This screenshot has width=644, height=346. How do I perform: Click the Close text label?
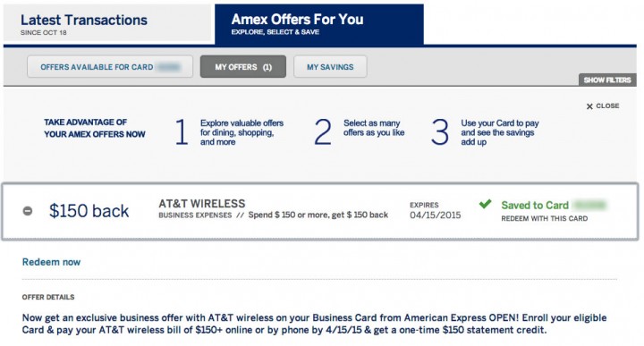tap(607, 105)
